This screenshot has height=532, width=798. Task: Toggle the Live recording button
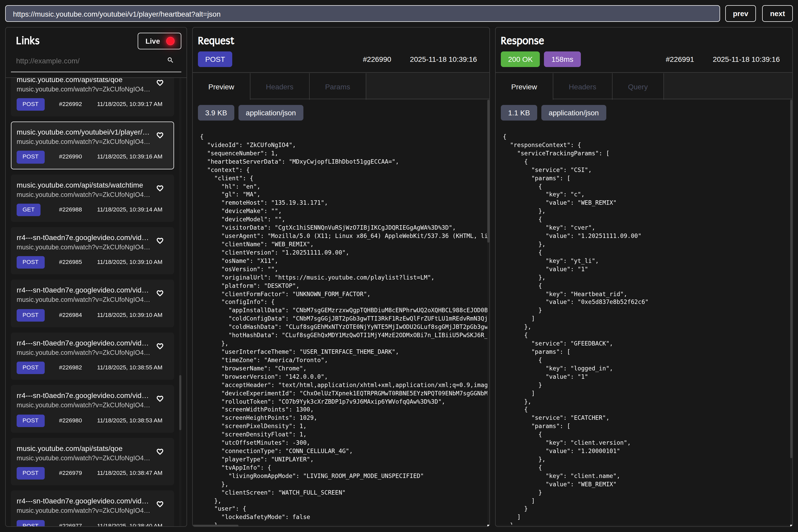(x=159, y=41)
